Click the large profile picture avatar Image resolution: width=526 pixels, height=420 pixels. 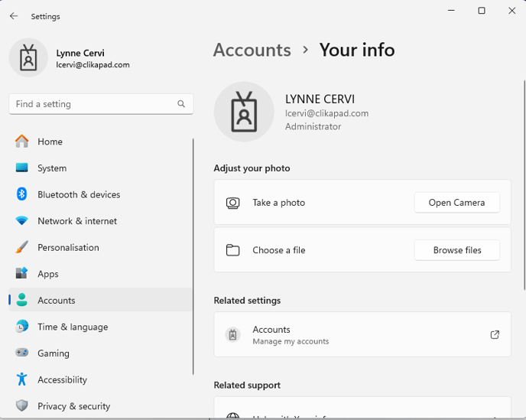click(244, 112)
